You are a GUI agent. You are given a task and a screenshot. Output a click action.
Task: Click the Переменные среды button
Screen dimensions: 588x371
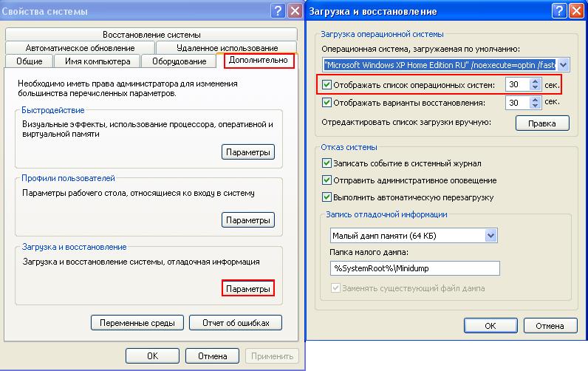click(137, 323)
